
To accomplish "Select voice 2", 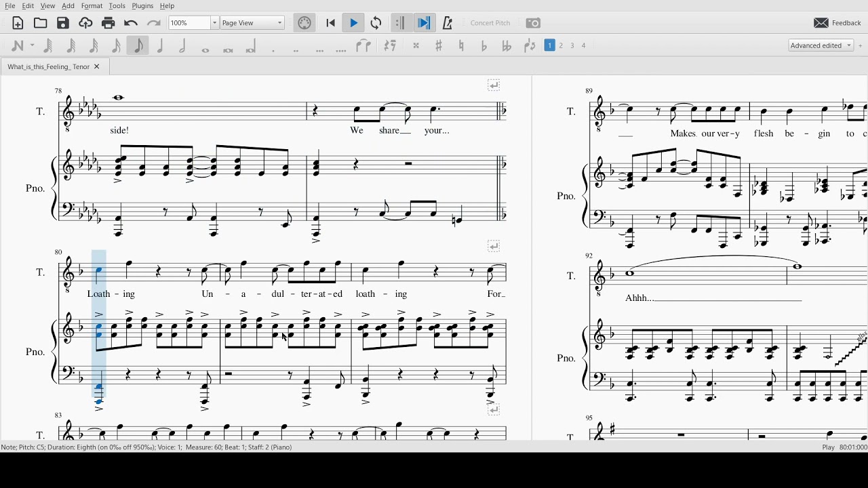I will coord(561,45).
